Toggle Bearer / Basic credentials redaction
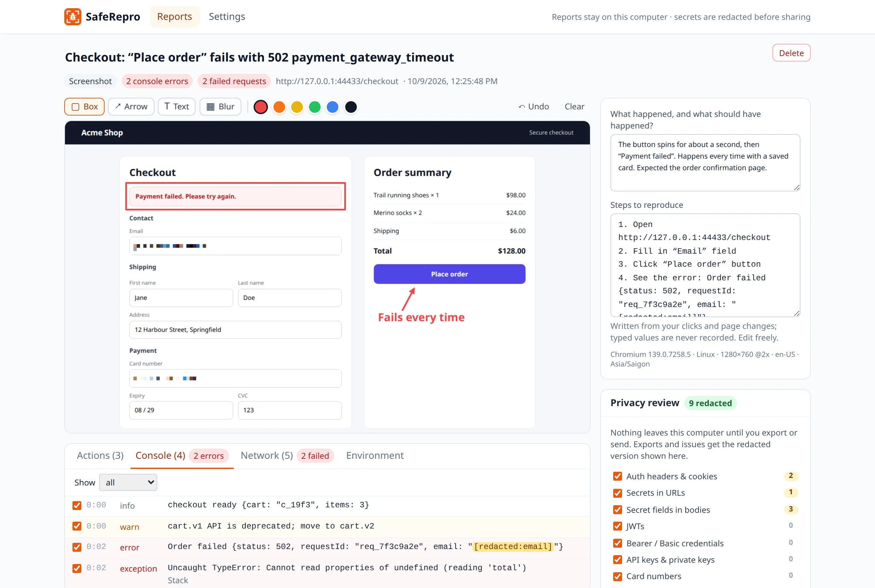 (617, 543)
